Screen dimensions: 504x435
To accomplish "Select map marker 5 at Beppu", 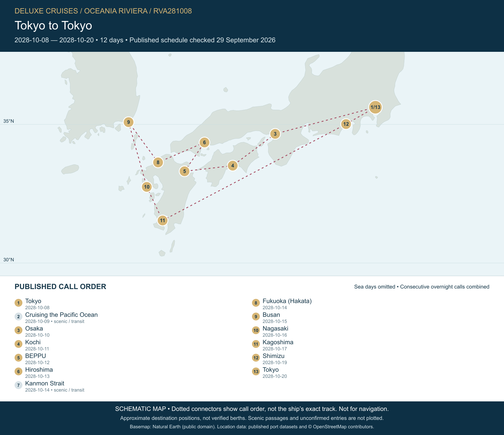I will click(185, 171).
